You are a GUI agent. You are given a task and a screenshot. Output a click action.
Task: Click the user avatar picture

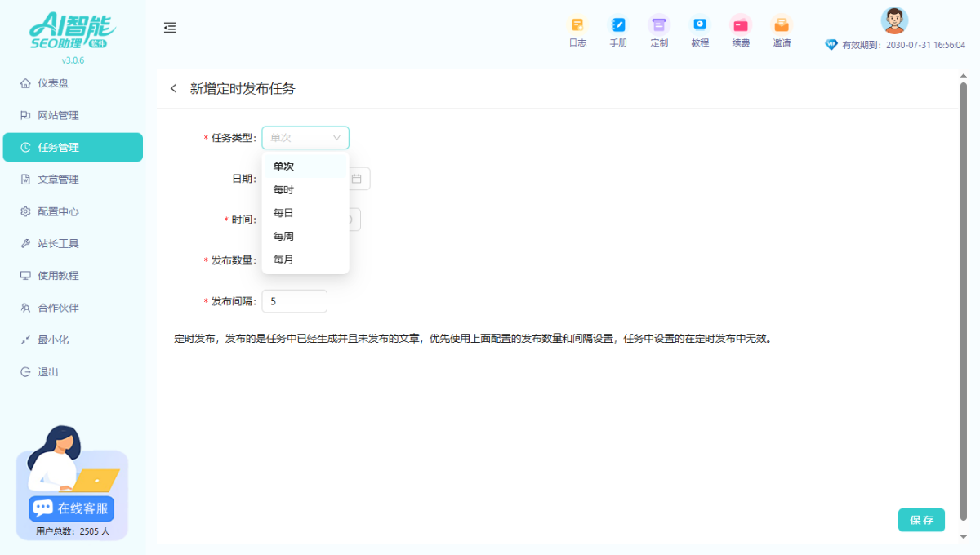894,20
